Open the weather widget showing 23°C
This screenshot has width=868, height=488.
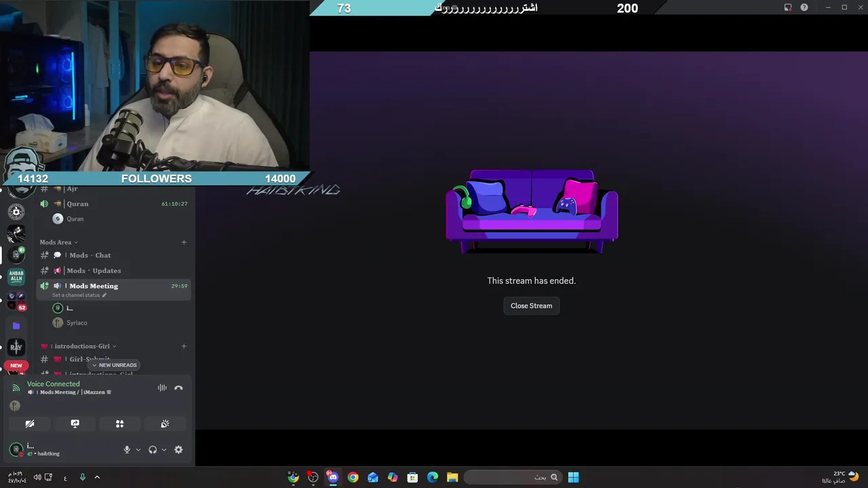[840, 477]
